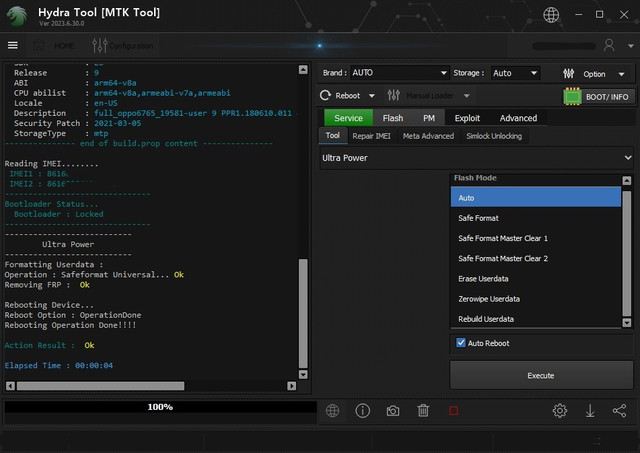Select Auto flash mode
The height and width of the screenshot is (453, 640).
pyautogui.click(x=536, y=198)
